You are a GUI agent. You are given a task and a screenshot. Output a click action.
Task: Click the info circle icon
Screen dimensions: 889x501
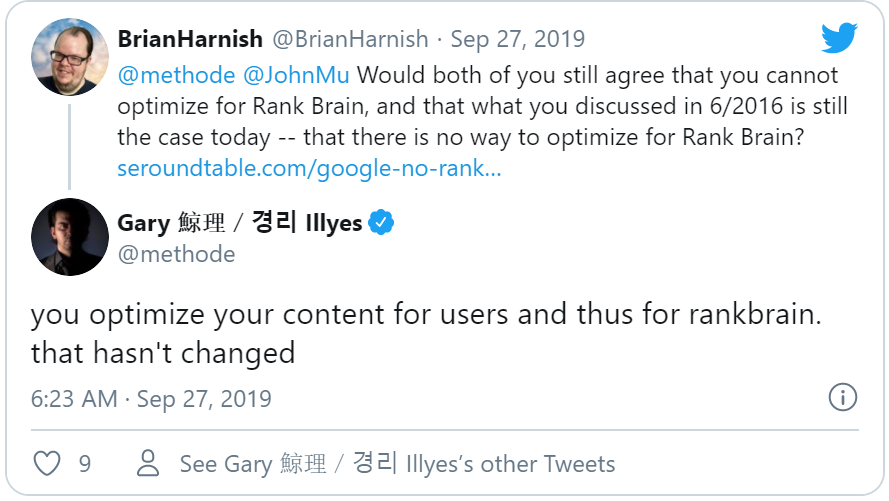843,397
